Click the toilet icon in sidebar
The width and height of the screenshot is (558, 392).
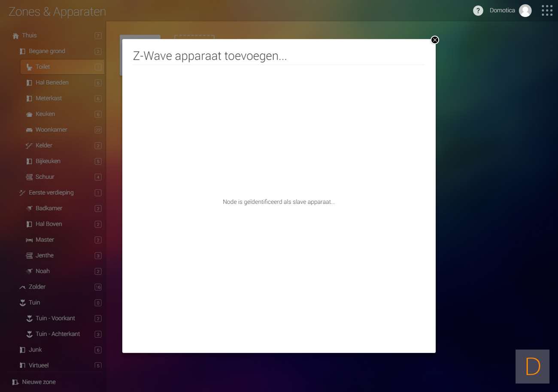[29, 67]
